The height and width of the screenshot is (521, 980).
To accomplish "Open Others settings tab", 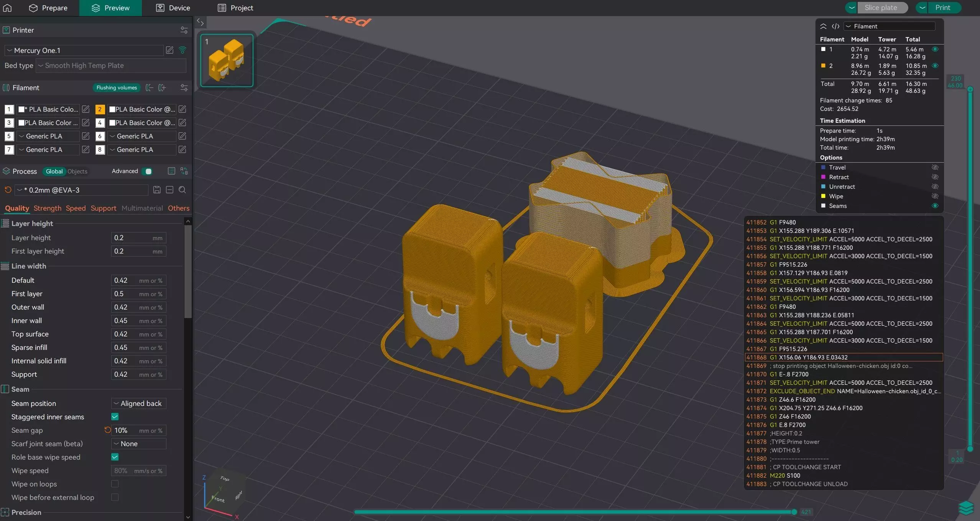I will (179, 208).
